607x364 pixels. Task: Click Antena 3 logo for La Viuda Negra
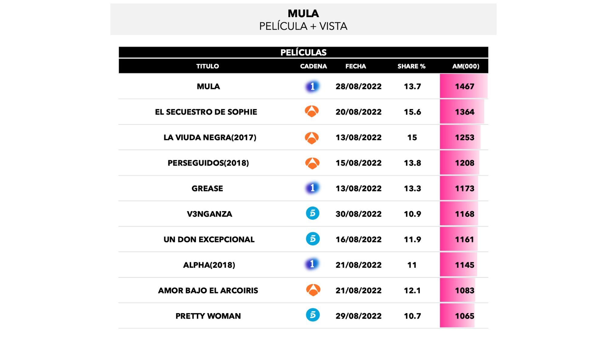(312, 138)
